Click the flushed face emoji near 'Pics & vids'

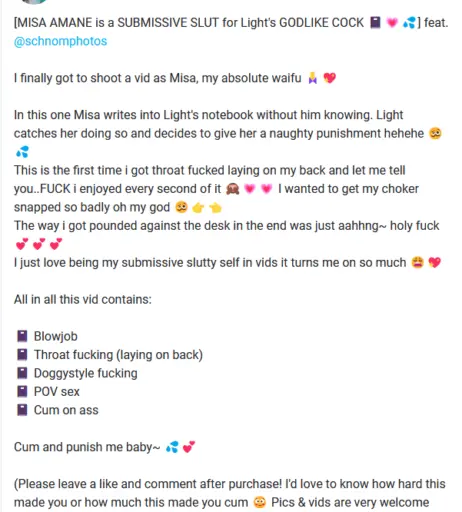pyautogui.click(x=260, y=502)
